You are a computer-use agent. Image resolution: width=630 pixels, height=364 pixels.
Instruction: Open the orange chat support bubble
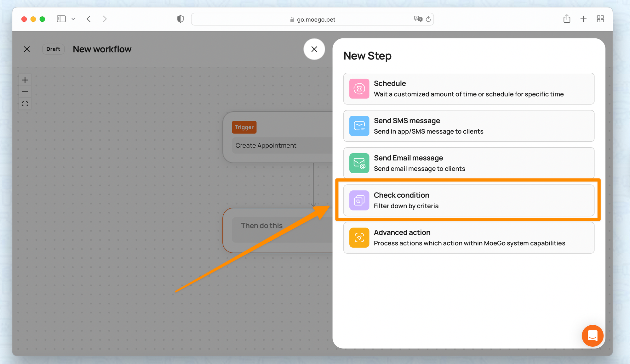tap(592, 336)
